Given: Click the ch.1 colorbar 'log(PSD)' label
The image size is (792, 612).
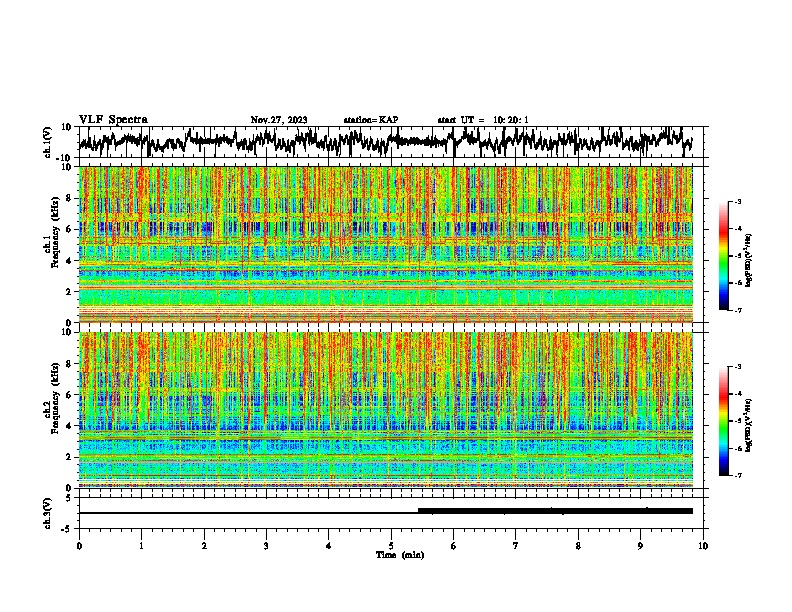Looking at the screenshot, I should click(749, 261).
